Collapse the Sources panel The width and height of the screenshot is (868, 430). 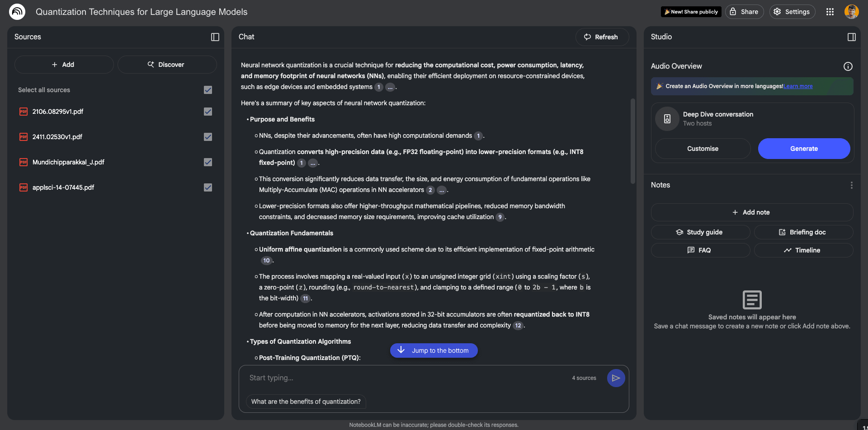click(x=215, y=37)
